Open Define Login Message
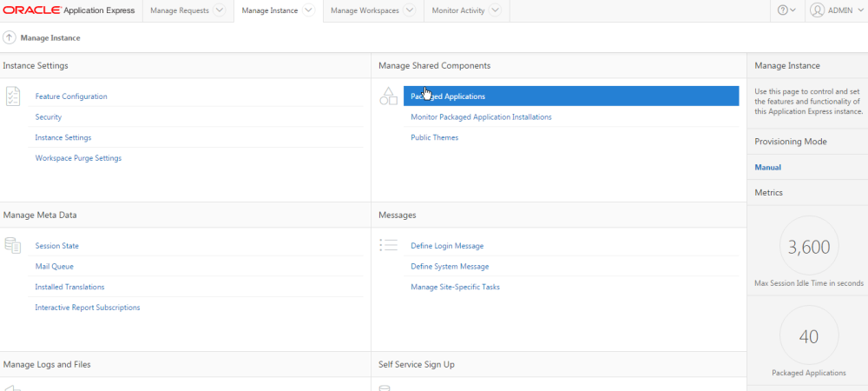Screen dimensions: 868x391 (x=447, y=246)
